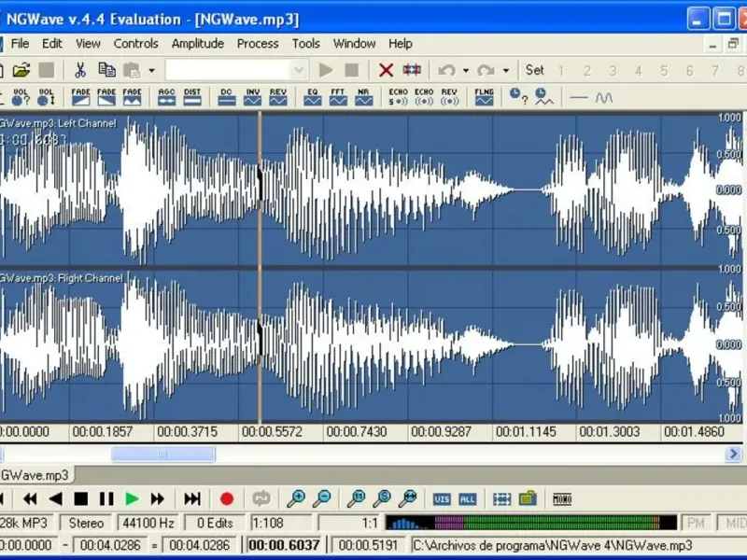Open the Amplitude menu

coord(197,43)
